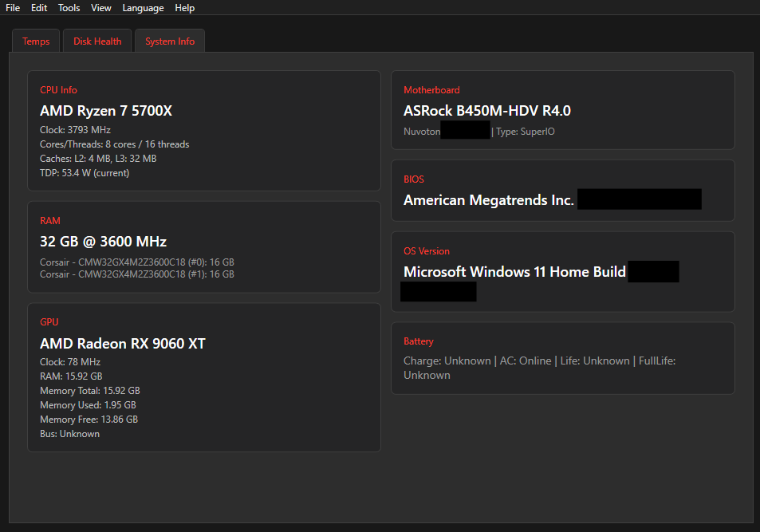Click the Bus: Unknown line
The width and height of the screenshot is (760, 532).
[x=70, y=434]
